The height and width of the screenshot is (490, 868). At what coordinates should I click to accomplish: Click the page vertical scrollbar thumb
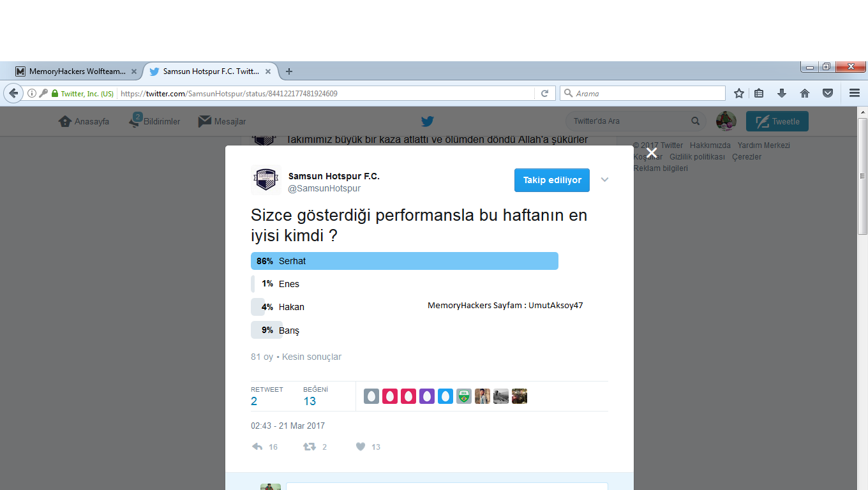point(862,175)
